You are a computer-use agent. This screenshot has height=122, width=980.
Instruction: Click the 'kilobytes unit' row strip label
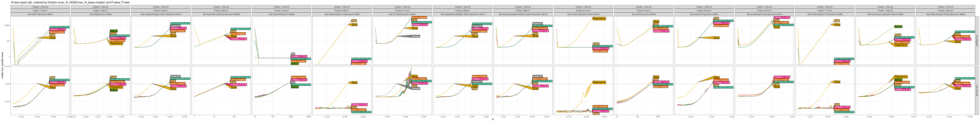coord(977,41)
